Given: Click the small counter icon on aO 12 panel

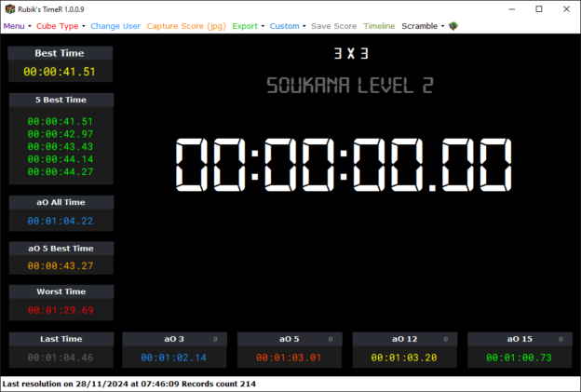Looking at the screenshot, I should [445, 339].
